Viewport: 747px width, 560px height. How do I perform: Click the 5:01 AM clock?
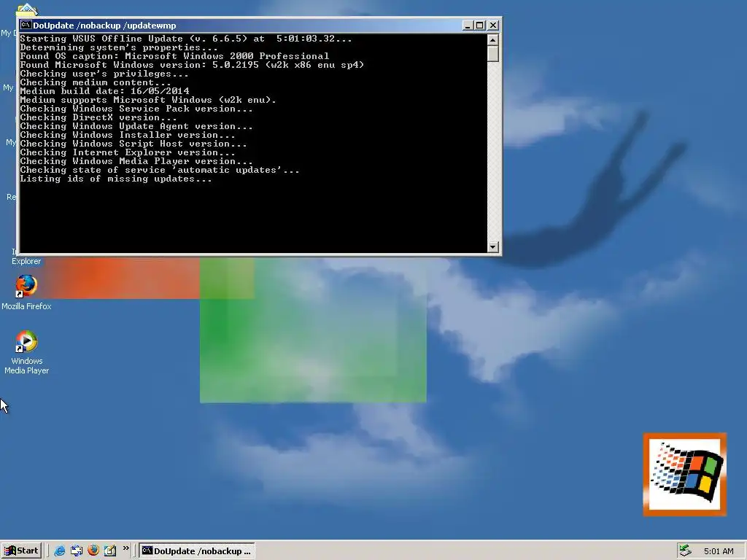[719, 551]
